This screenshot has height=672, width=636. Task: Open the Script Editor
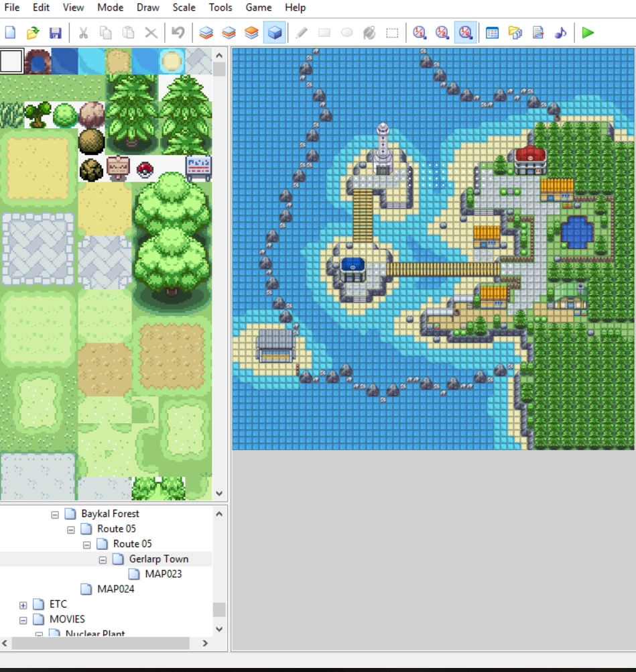(x=538, y=33)
